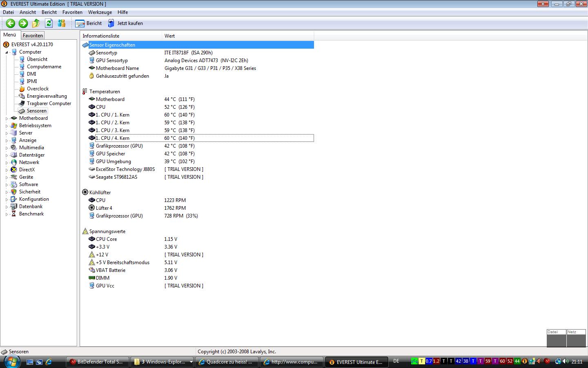This screenshot has height=368, width=588.
Task: Open BitDefender Total Security taskbar button
Action: [97, 362]
